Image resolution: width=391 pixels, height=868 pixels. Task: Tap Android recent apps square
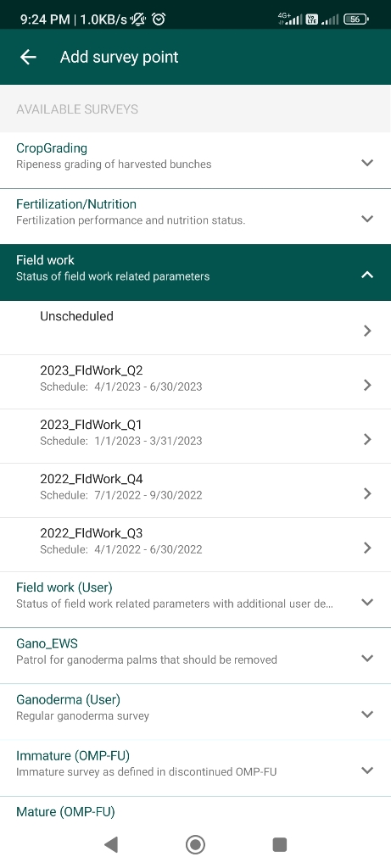coord(280,844)
